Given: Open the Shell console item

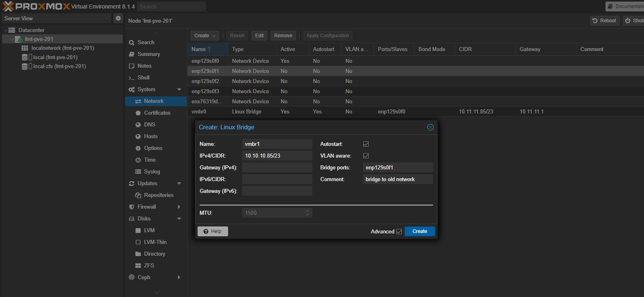Looking at the screenshot, I should pos(143,77).
